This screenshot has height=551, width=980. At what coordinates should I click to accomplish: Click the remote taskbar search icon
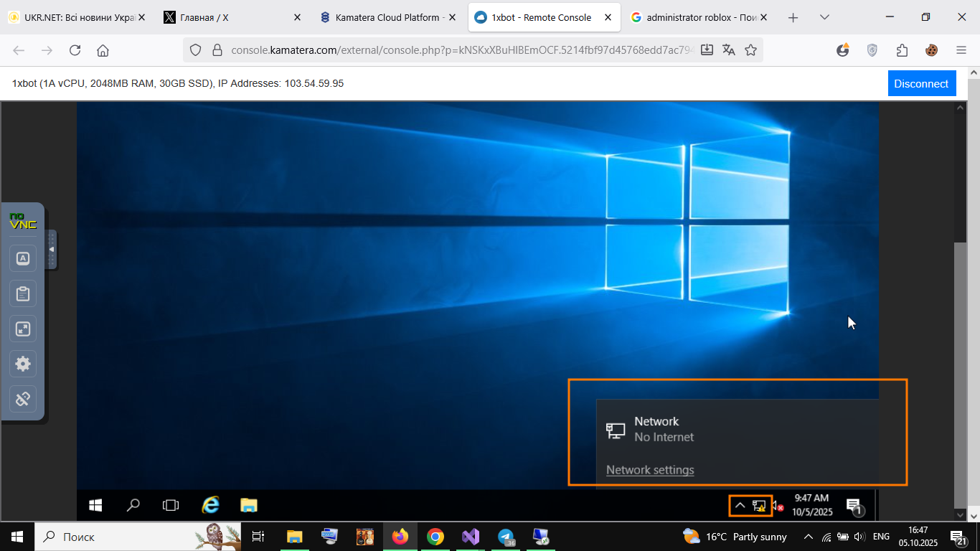133,505
